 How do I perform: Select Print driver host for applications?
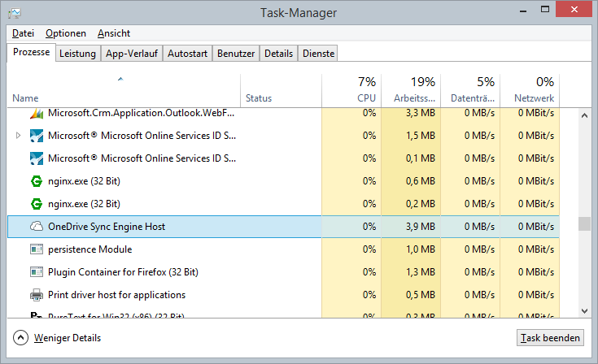click(x=283, y=295)
